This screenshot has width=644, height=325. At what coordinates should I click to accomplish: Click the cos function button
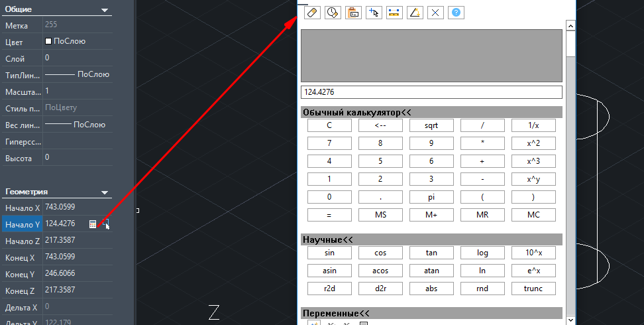coord(380,253)
